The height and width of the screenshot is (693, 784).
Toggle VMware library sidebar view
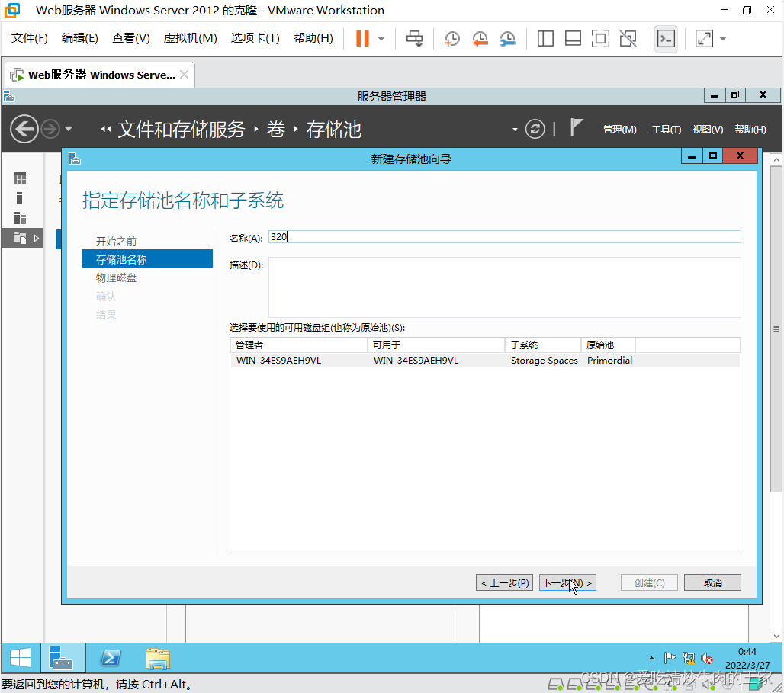tap(545, 38)
